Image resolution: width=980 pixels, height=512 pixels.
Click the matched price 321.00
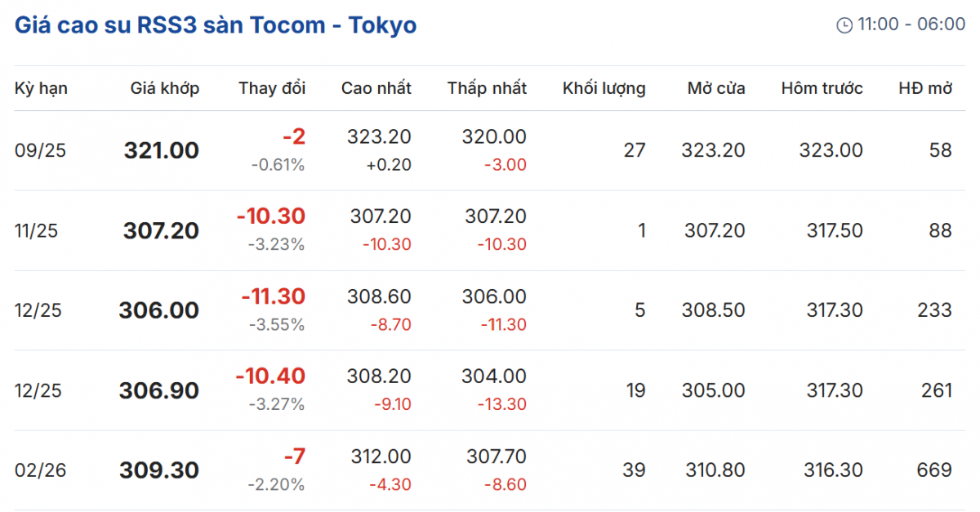click(162, 151)
